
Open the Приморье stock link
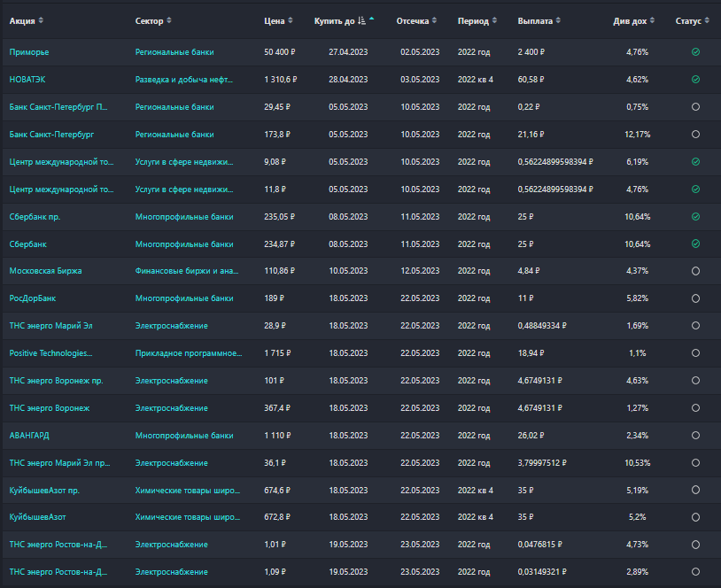click(x=29, y=52)
